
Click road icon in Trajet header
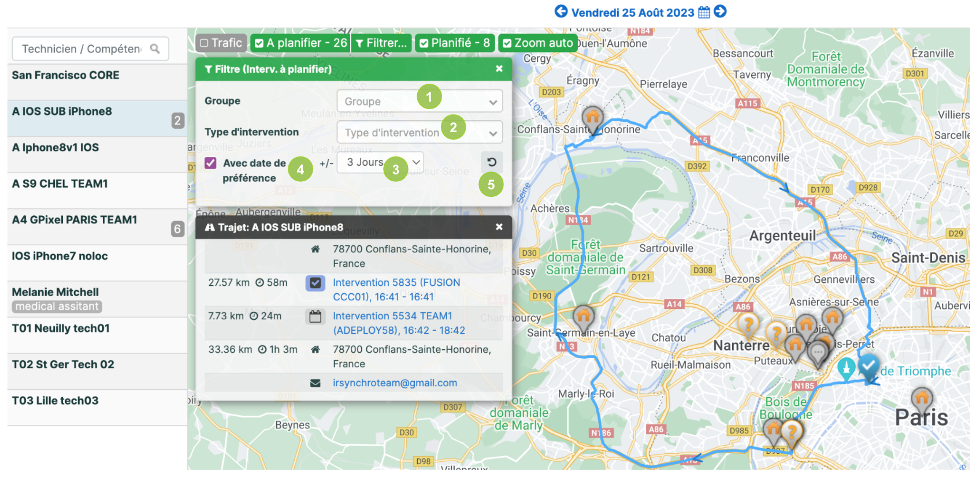[x=210, y=227]
